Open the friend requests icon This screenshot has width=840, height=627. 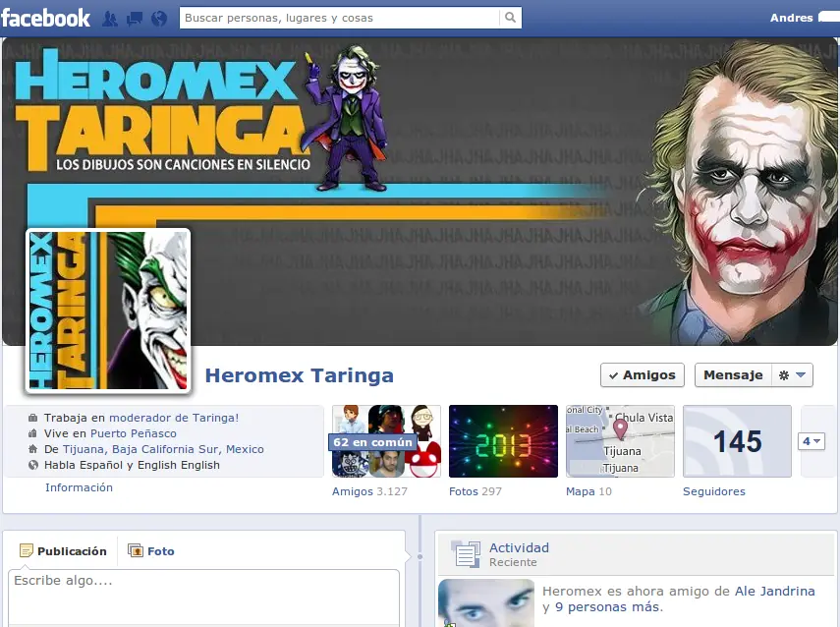pyautogui.click(x=110, y=19)
